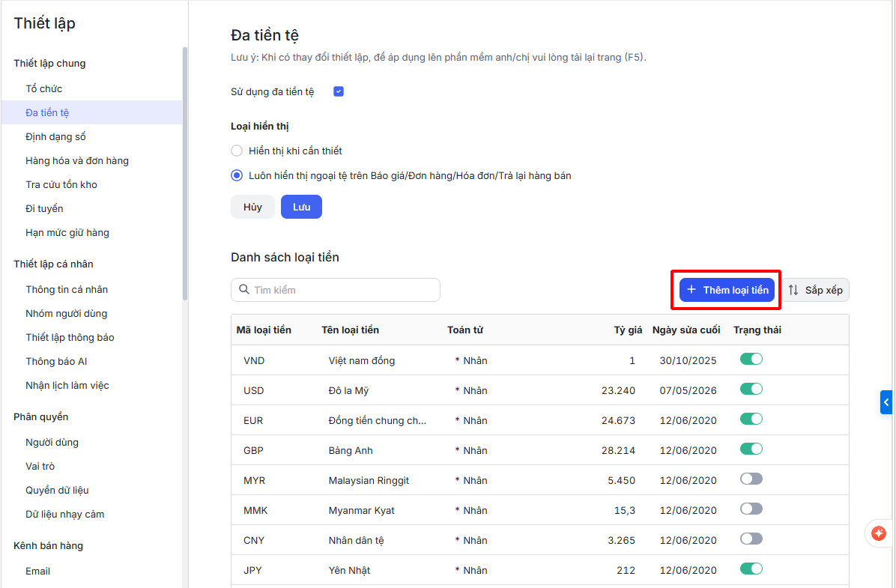Image resolution: width=896 pixels, height=588 pixels.
Task: Select the Hiển thị khi cần thiết radio
Action: (x=237, y=151)
